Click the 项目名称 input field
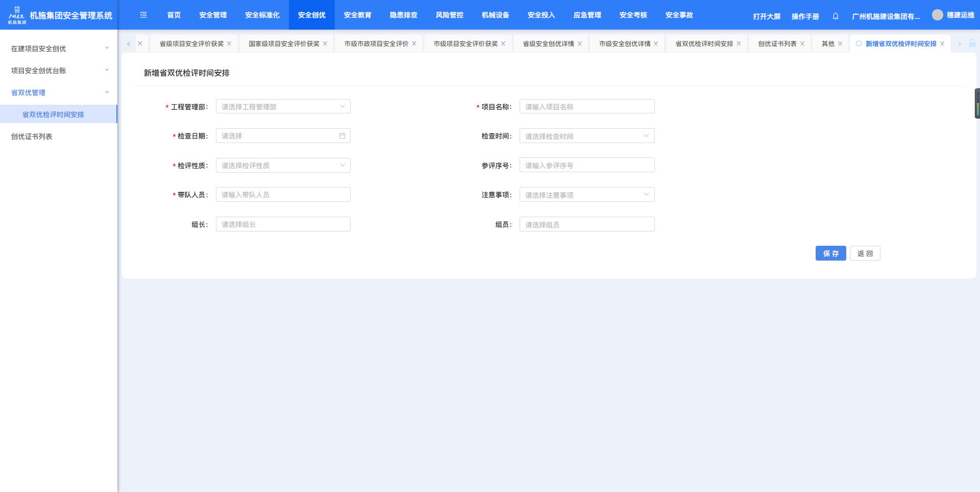The image size is (980, 492). click(x=586, y=107)
